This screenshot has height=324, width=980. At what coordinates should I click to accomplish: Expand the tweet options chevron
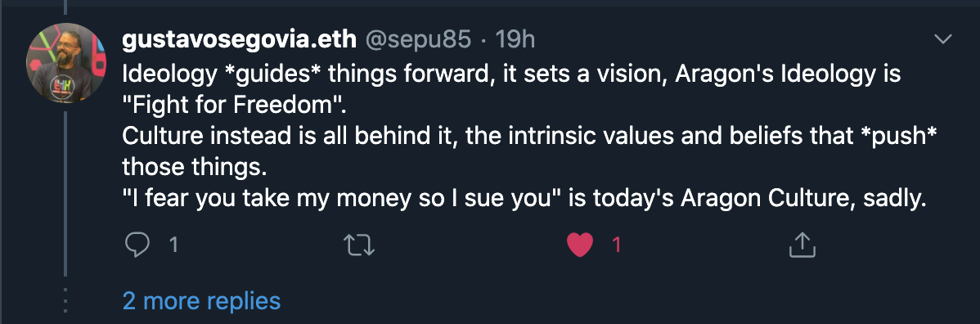pos(942,39)
